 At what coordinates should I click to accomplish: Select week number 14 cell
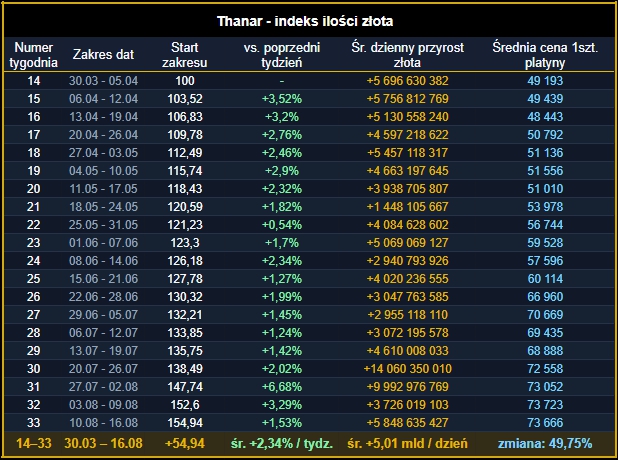click(34, 81)
